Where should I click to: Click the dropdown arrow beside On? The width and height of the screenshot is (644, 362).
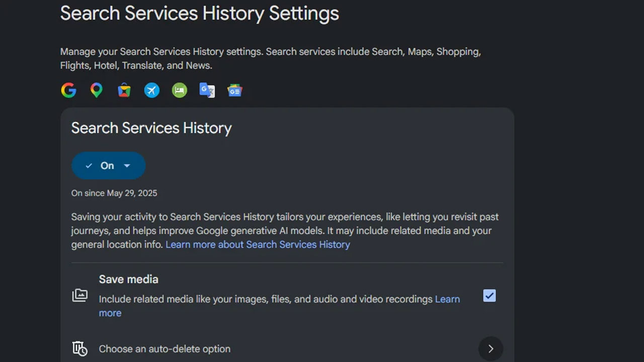point(127,166)
